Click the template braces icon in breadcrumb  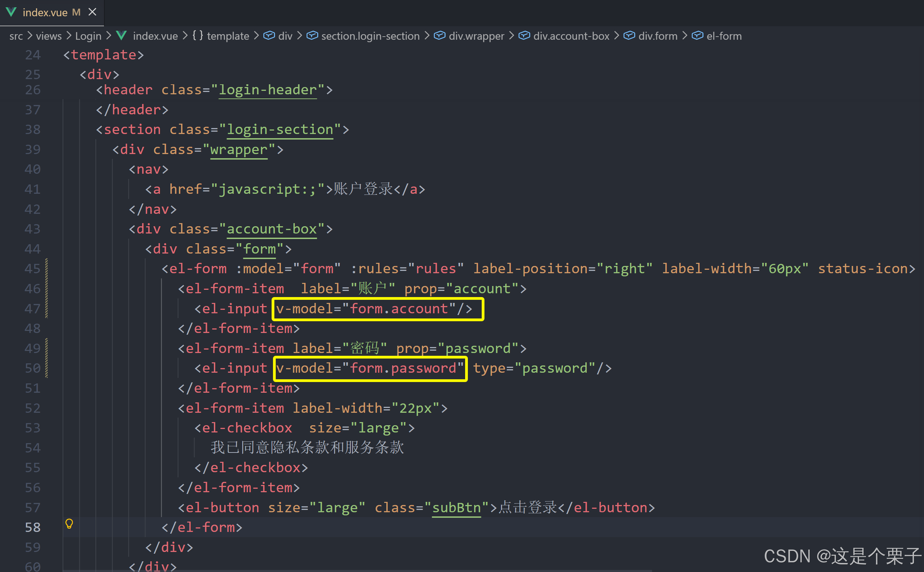tap(198, 36)
